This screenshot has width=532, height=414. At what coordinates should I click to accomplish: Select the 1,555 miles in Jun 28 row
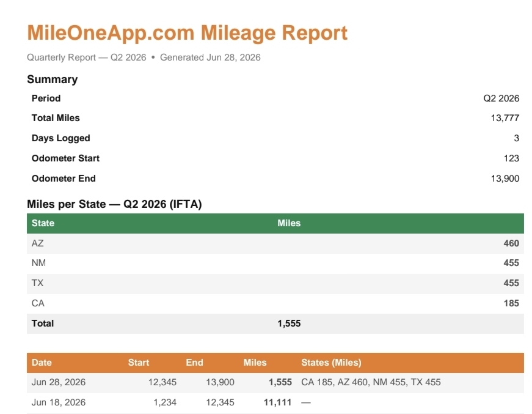[x=280, y=382]
